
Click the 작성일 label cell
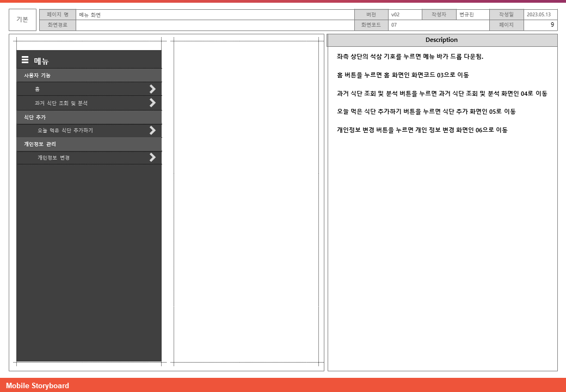507,15
